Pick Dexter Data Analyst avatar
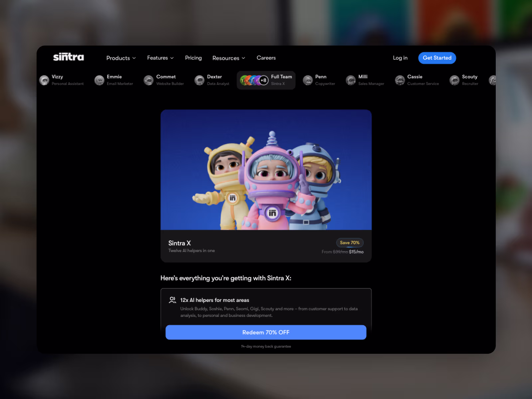Screen dimensions: 532x399 pos(199,80)
